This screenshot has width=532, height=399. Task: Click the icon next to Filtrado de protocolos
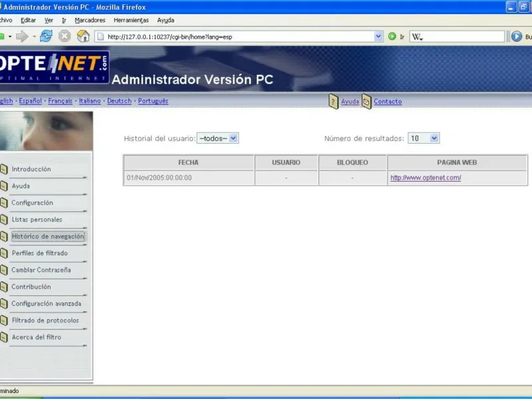click(x=4, y=321)
